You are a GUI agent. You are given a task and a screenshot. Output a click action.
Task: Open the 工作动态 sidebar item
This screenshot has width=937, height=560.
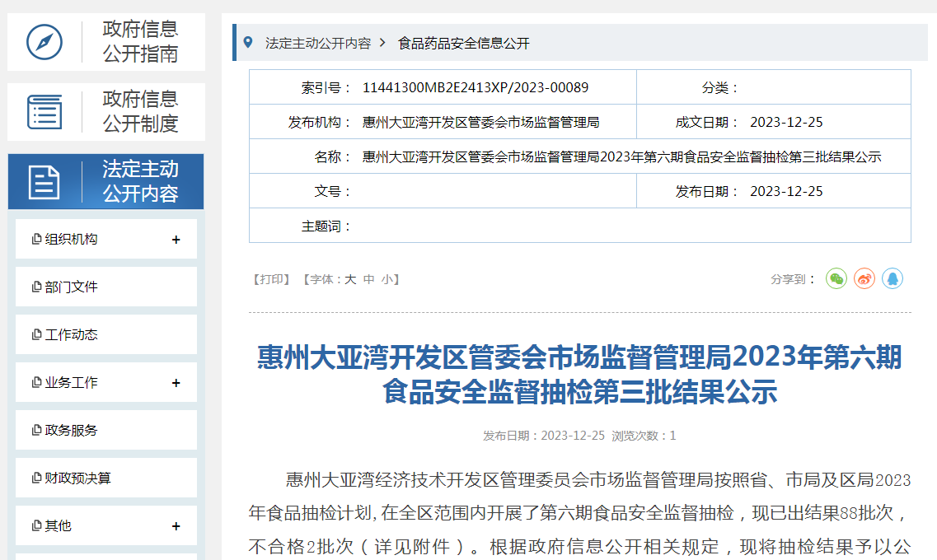point(71,335)
